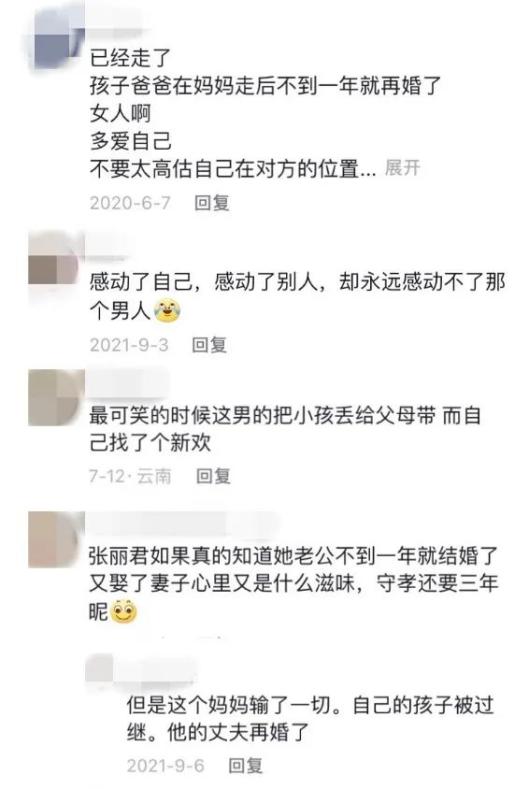Viewport: 529px width, 789px height.
Task: Select the comment text 已经走了
Action: point(131,58)
